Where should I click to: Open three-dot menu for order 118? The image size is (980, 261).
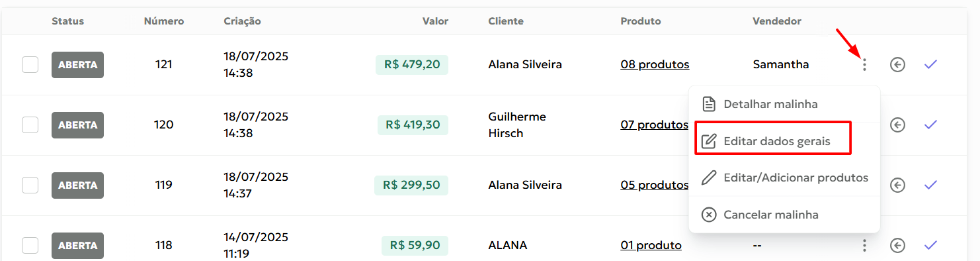tap(864, 245)
